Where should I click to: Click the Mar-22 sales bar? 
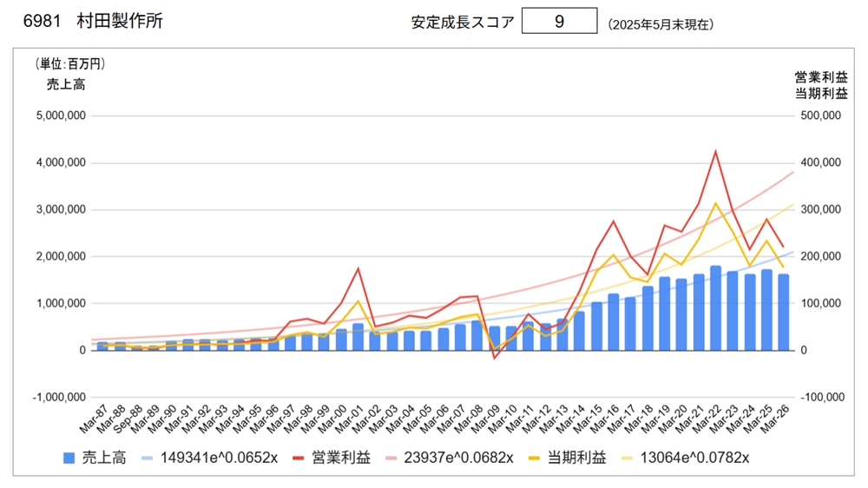(x=716, y=308)
